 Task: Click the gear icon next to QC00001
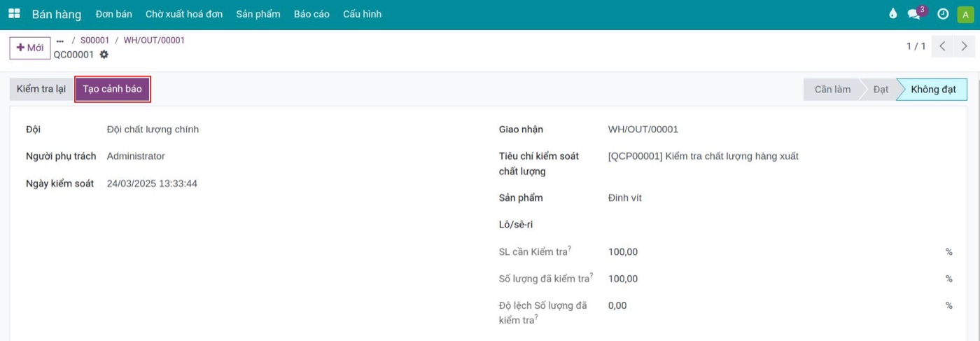pyautogui.click(x=104, y=54)
